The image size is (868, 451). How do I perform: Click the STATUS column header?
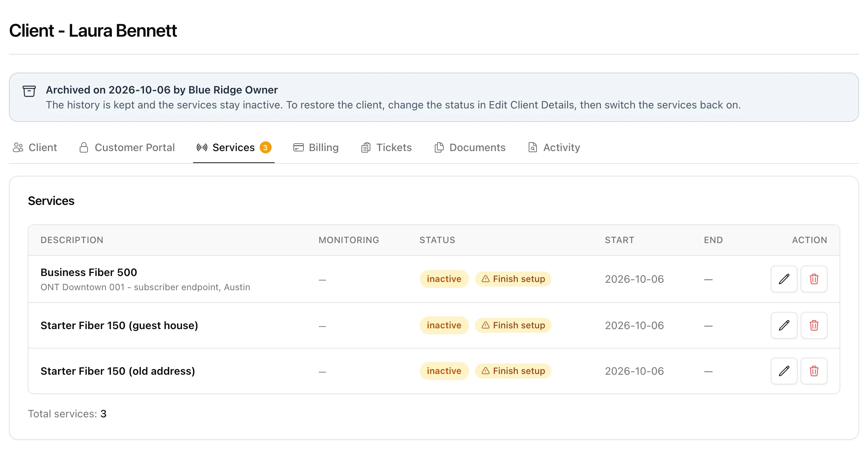click(x=437, y=240)
